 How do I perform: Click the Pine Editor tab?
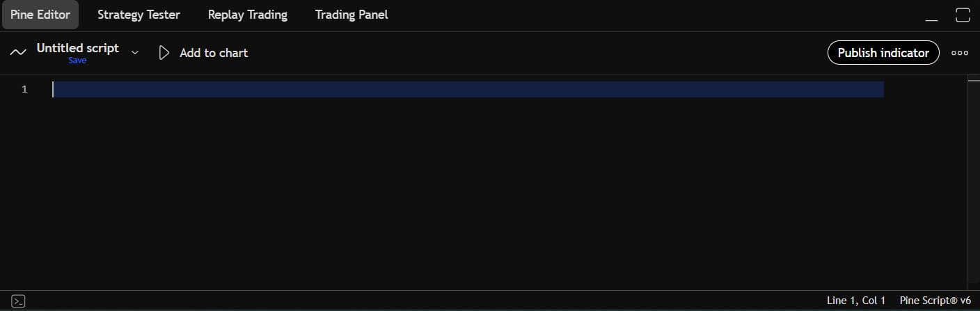tap(40, 15)
